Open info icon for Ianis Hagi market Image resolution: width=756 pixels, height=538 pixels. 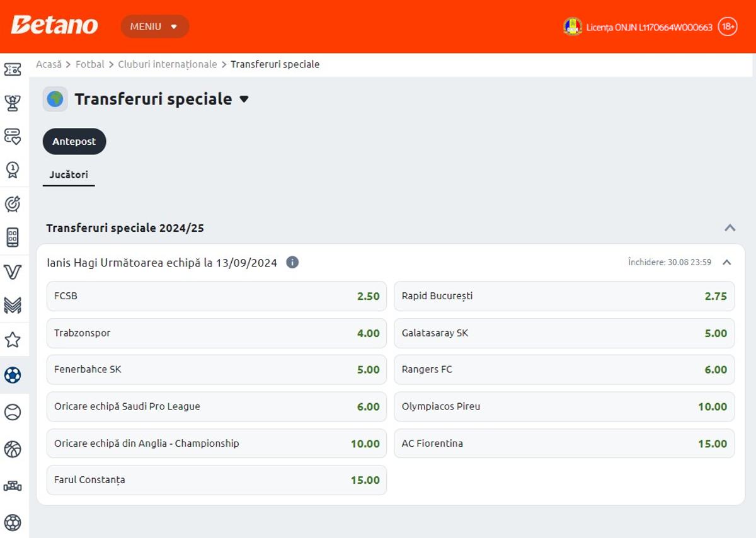click(292, 262)
